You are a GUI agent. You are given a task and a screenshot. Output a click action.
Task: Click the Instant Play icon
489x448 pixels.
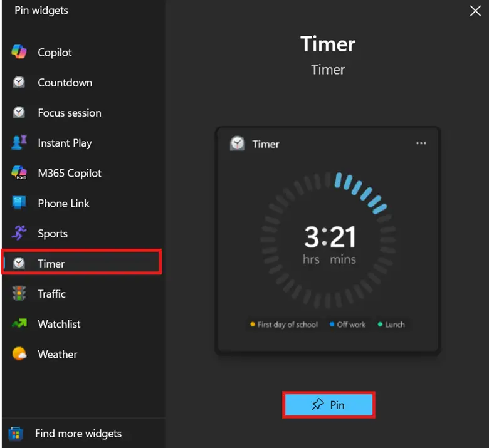coord(19,142)
